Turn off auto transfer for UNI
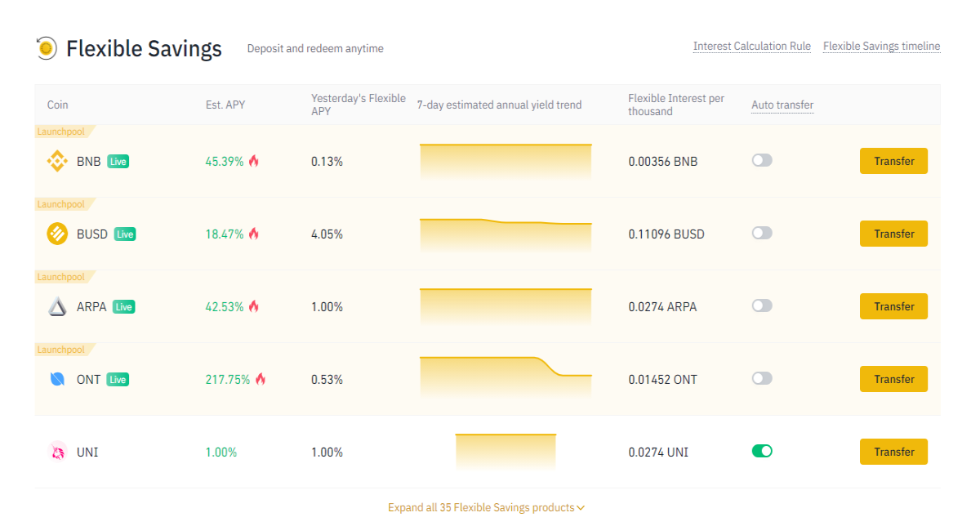Image resolution: width=980 pixels, height=526 pixels. click(x=762, y=451)
